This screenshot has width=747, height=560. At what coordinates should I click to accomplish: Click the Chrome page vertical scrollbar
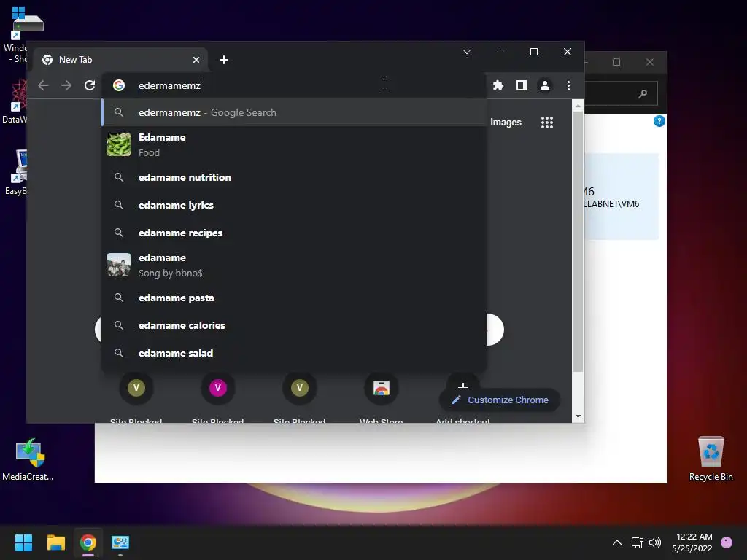(x=578, y=242)
